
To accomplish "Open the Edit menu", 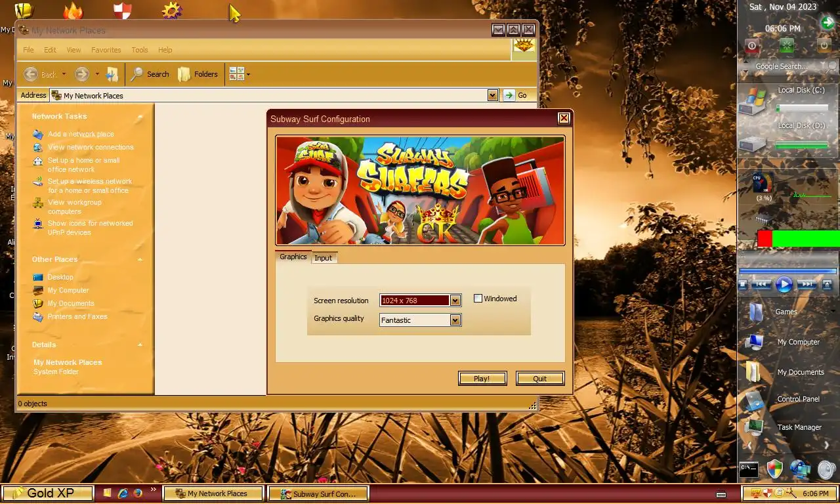I will (x=50, y=50).
